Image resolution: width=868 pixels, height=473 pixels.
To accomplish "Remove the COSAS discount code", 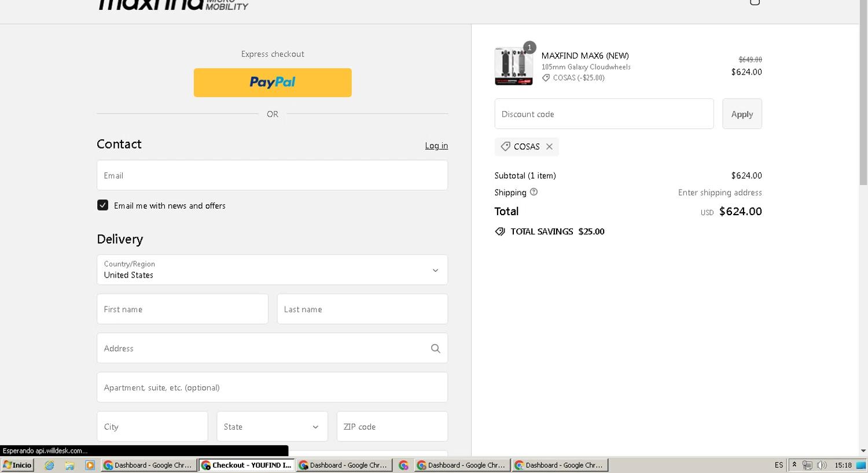I will (549, 147).
